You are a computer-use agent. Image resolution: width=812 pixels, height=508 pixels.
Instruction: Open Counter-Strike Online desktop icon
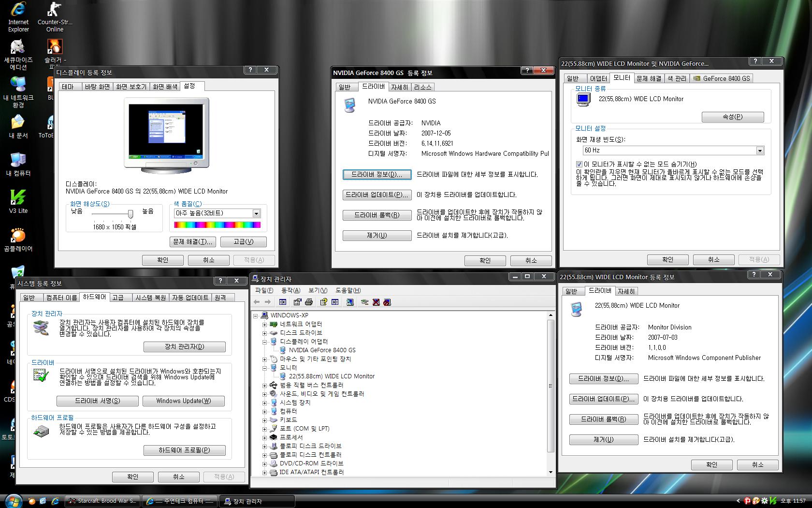point(55,17)
